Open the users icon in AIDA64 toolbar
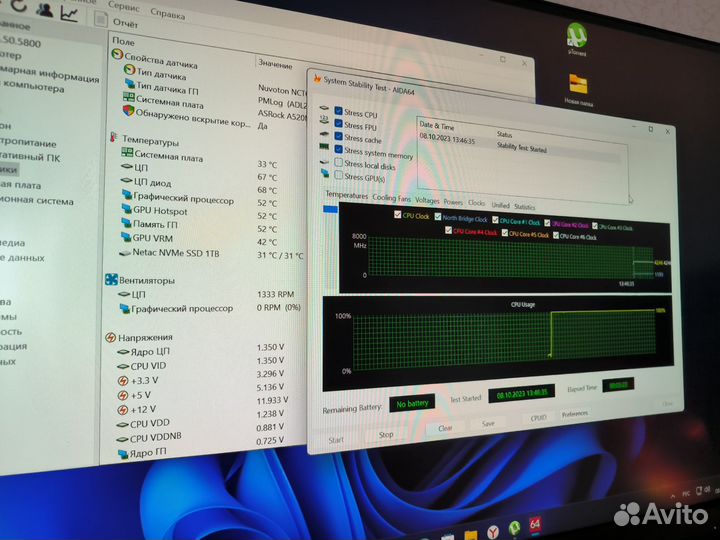This screenshot has height=540, width=720. pos(45,9)
